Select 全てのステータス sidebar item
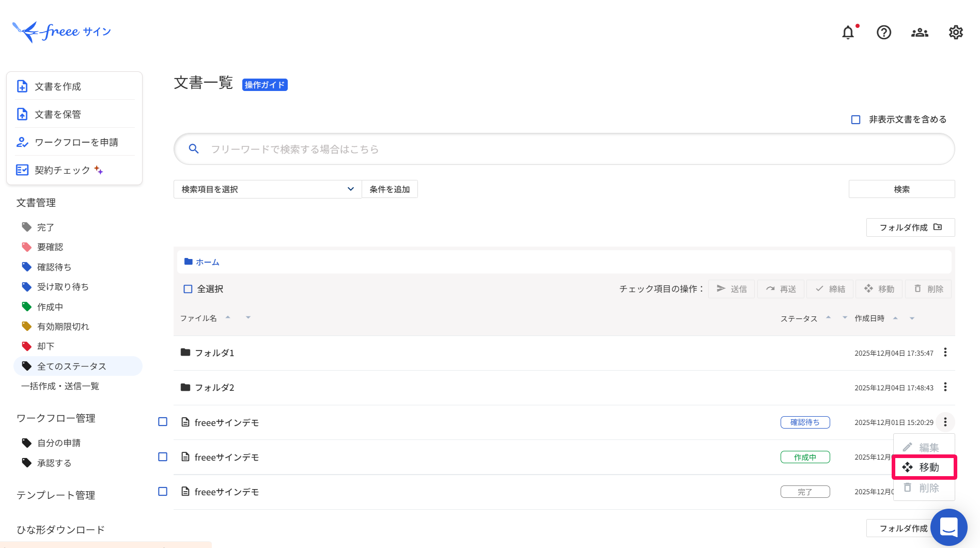980x548 pixels. tap(78, 366)
